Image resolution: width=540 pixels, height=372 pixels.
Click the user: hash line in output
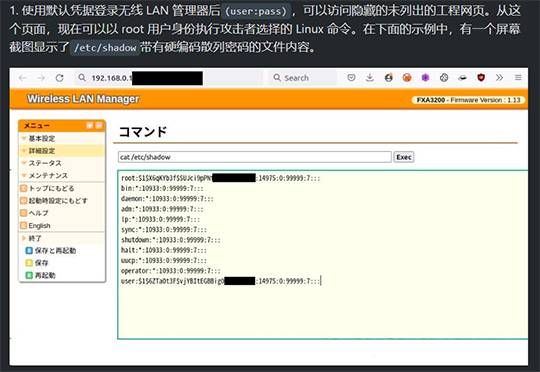point(220,281)
